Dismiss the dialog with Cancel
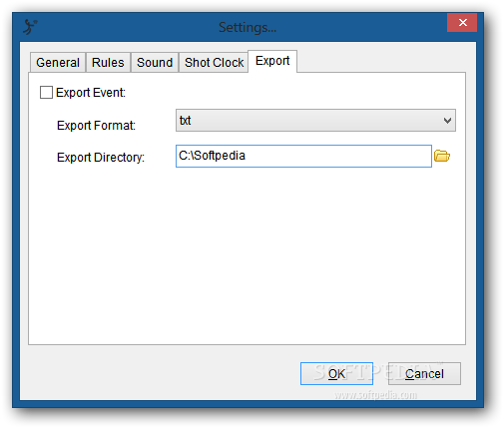Screen dimensions: 504x428 pos(424,373)
